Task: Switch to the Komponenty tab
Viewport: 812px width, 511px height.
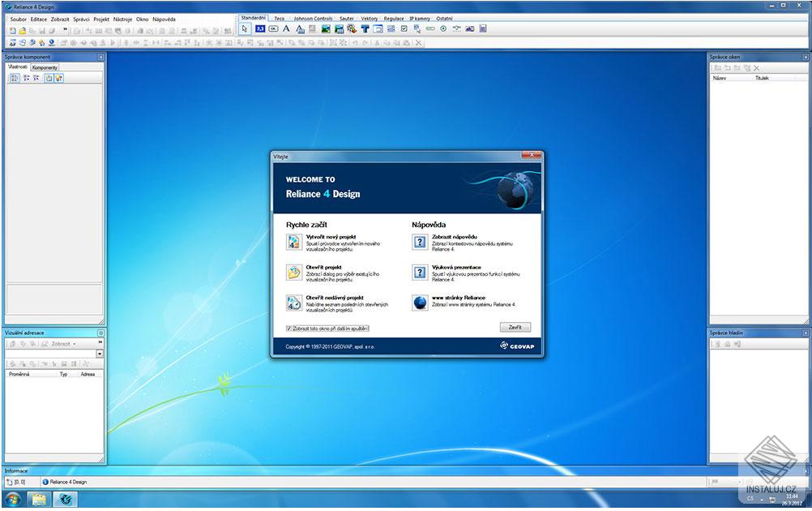Action: 45,67
